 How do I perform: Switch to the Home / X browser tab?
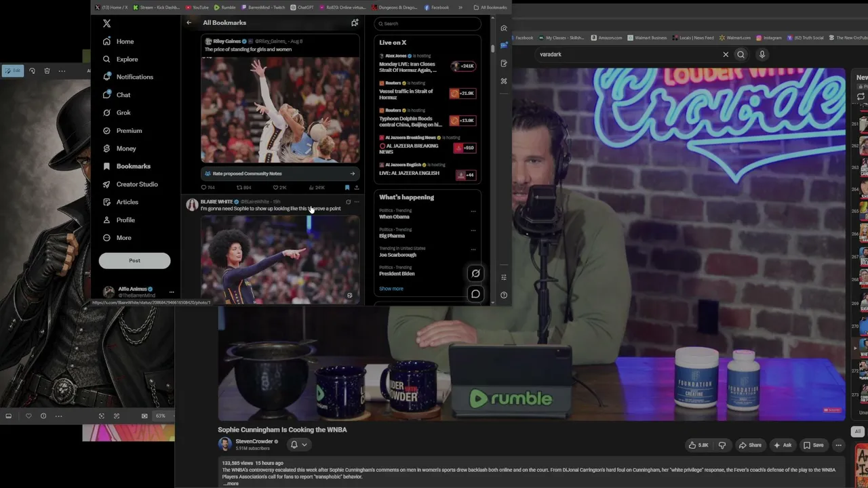pyautogui.click(x=111, y=7)
